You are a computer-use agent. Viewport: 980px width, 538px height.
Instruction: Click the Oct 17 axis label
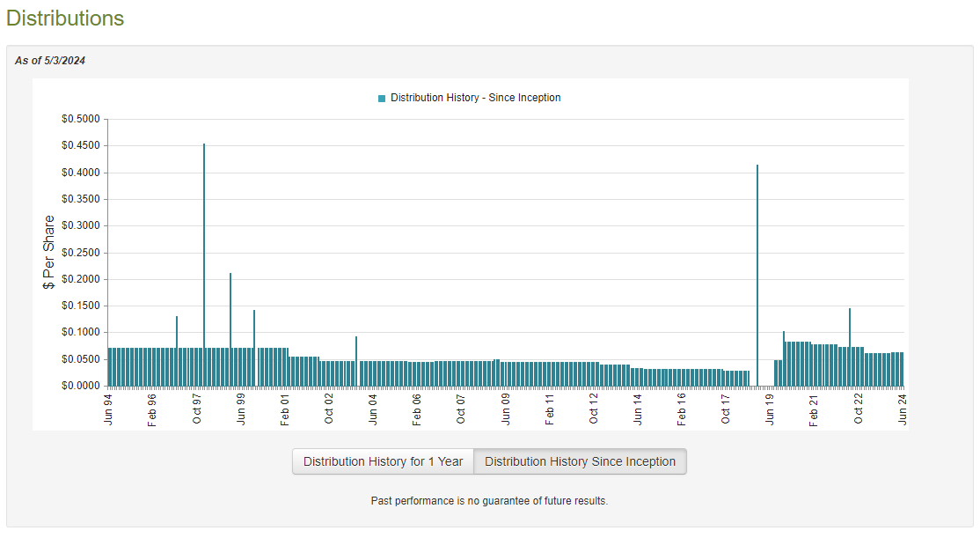pyautogui.click(x=726, y=408)
